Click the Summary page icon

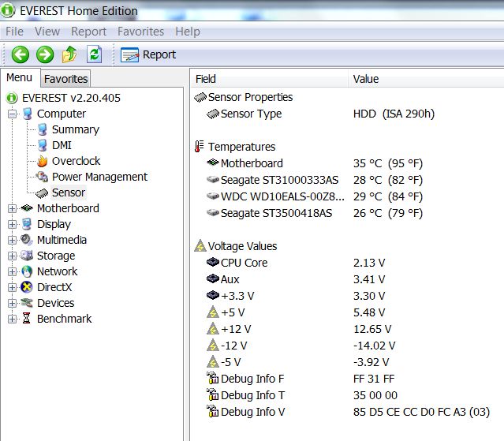43,129
